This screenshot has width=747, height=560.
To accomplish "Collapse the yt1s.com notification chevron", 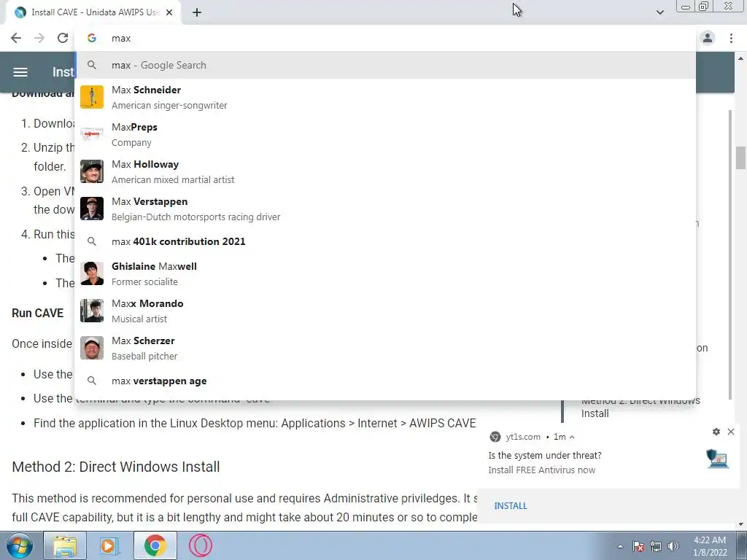I will (572, 437).
